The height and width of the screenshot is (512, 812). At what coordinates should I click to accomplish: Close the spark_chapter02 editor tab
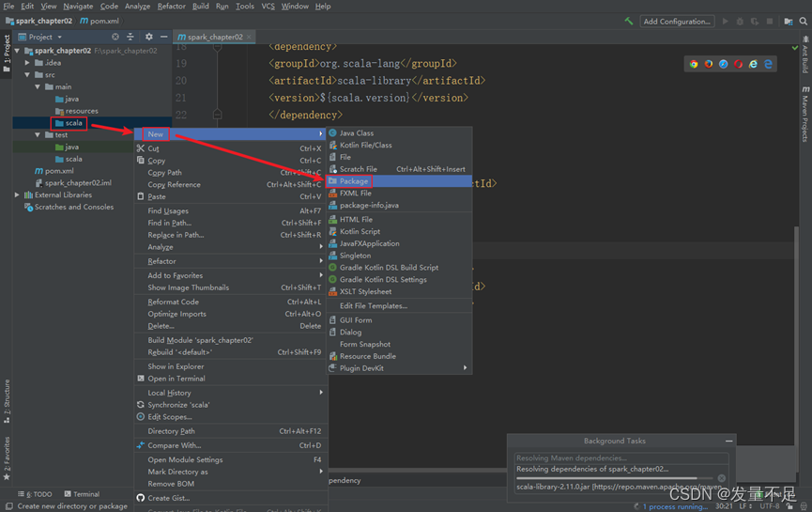249,37
